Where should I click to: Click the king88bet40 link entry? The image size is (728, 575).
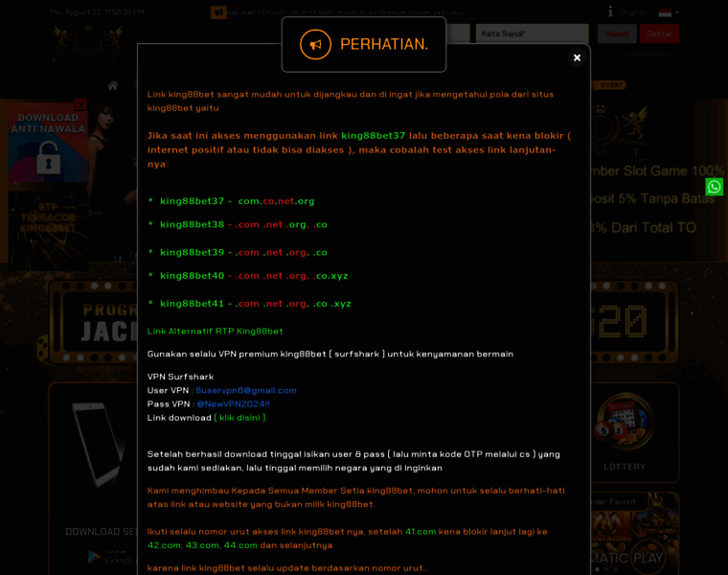(x=254, y=275)
